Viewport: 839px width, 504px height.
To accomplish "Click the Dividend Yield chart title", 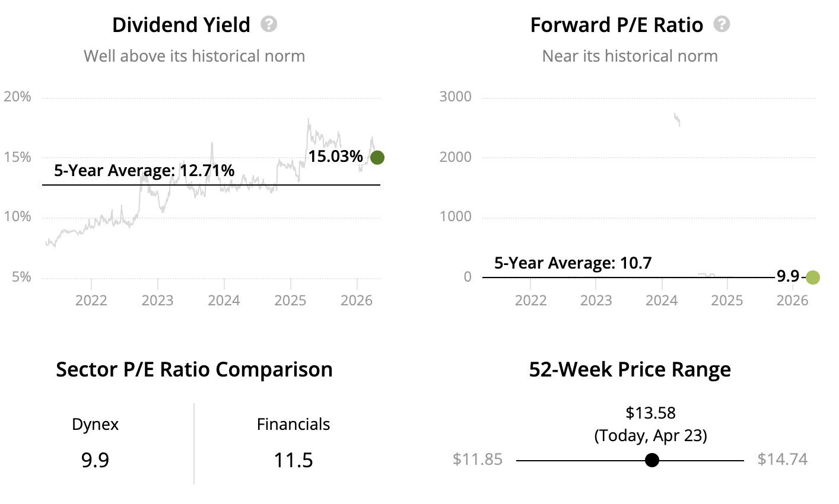I will pyautogui.click(x=181, y=25).
